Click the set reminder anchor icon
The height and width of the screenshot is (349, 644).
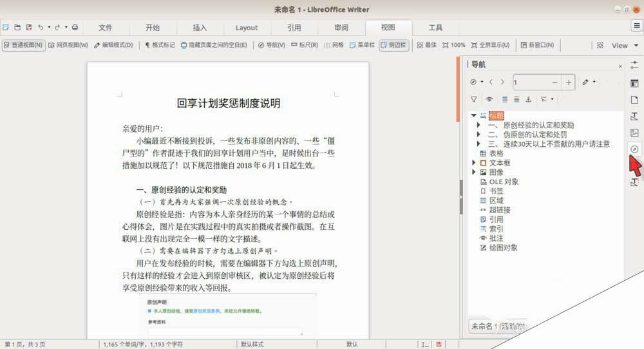point(528,99)
